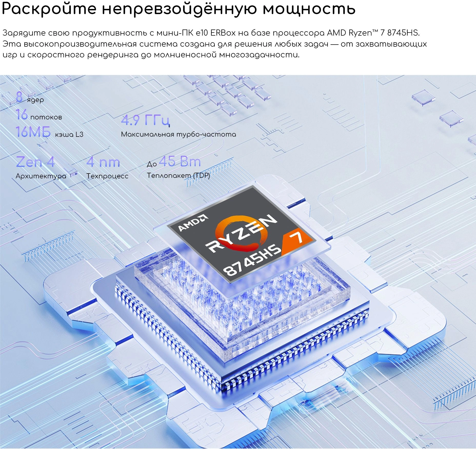
Task: Click the "16МБ кэша L3" cache spec
Action: point(49,132)
